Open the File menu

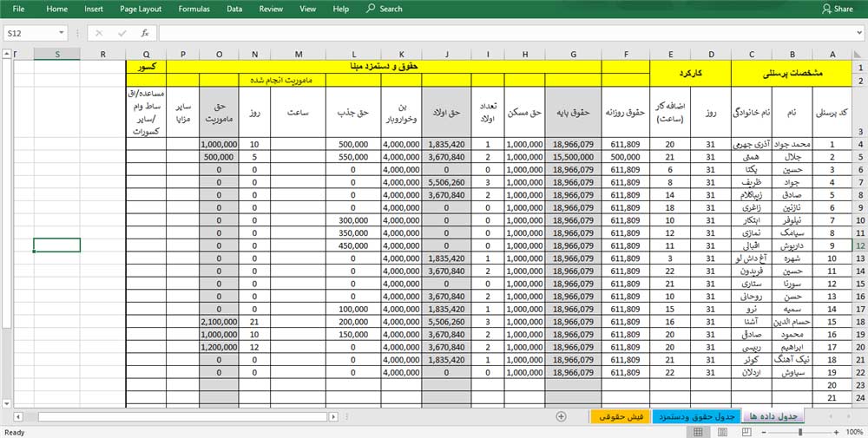tap(19, 9)
